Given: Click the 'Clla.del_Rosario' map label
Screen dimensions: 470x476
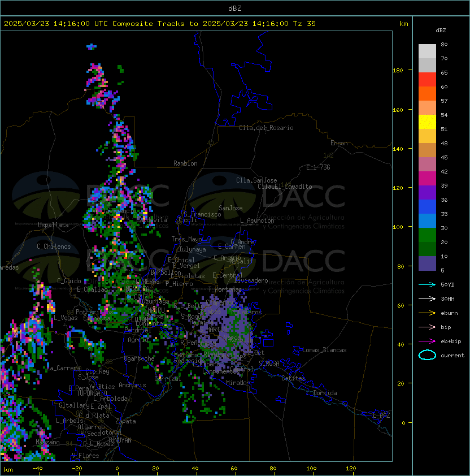Looking at the screenshot, I should pos(266,128).
